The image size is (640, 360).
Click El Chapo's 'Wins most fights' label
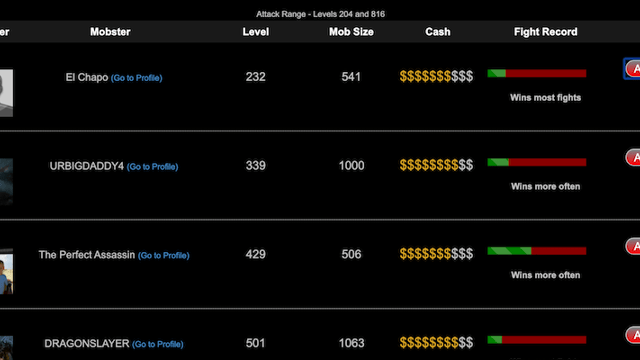(545, 98)
